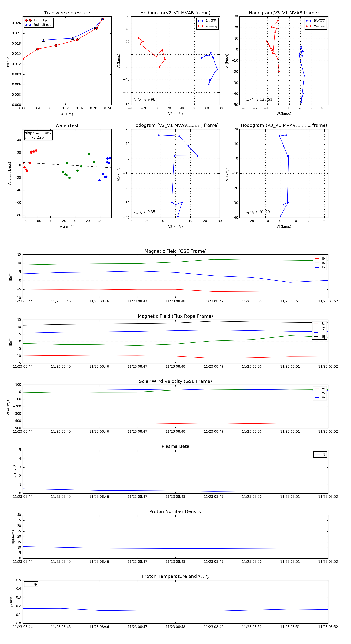The height and width of the screenshot is (644, 351).
Task: Click the βp legend entry in Plasma Beta plot
Action: click(x=320, y=454)
